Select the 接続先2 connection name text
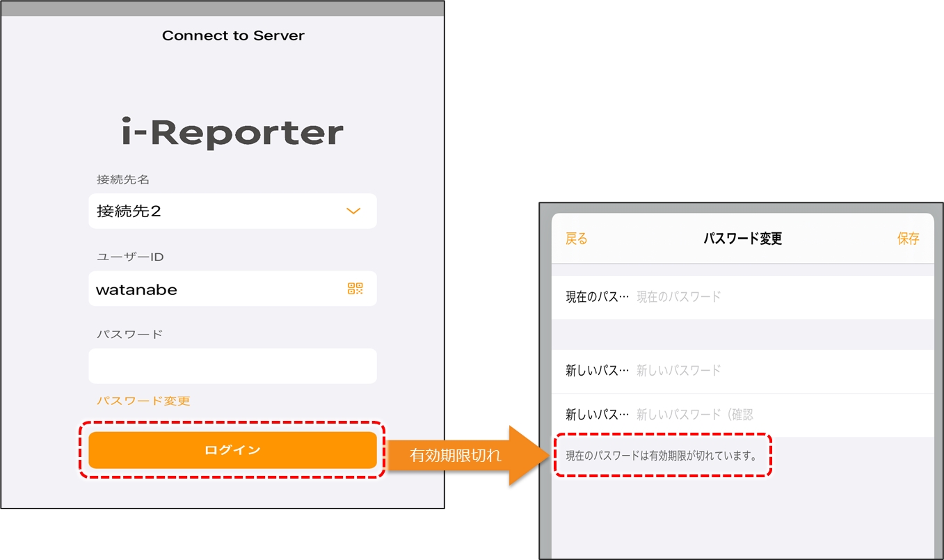The width and height of the screenshot is (944, 560). coord(129,211)
